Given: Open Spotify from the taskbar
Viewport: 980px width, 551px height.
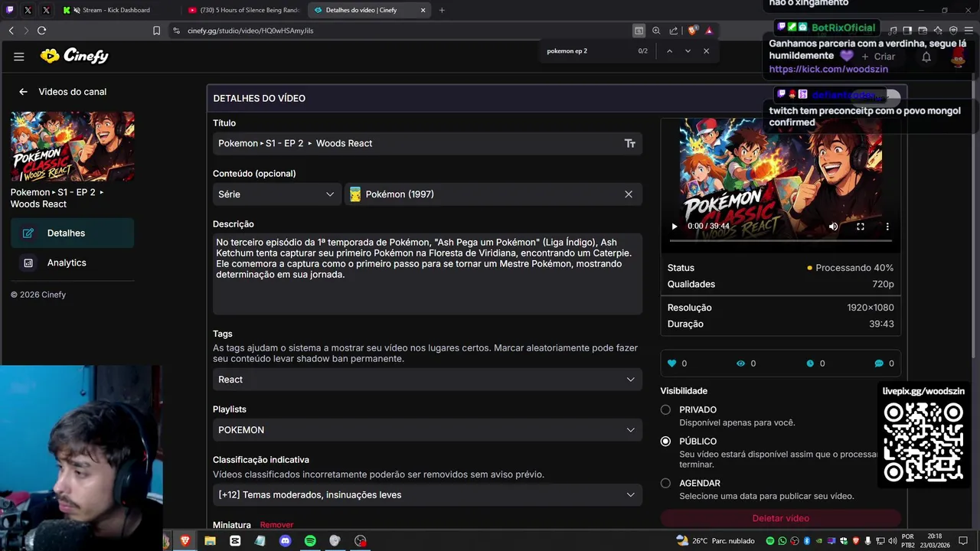Looking at the screenshot, I should coord(310,541).
